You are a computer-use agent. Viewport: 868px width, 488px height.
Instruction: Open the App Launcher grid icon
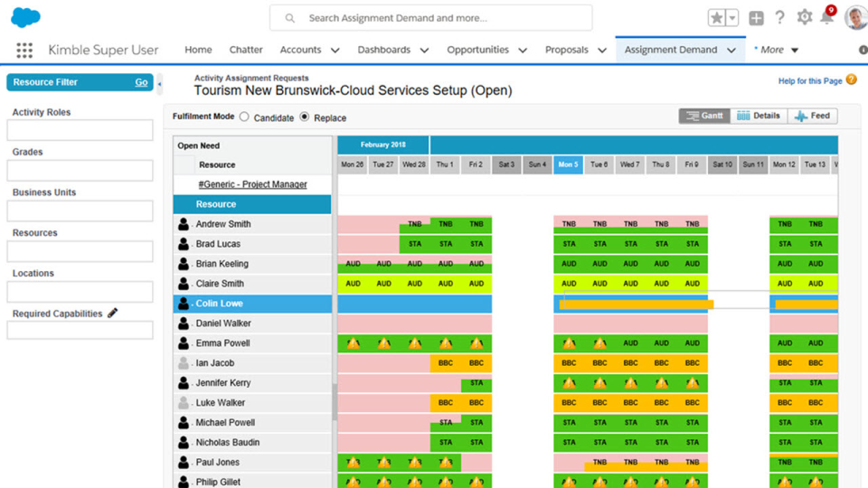click(x=24, y=51)
